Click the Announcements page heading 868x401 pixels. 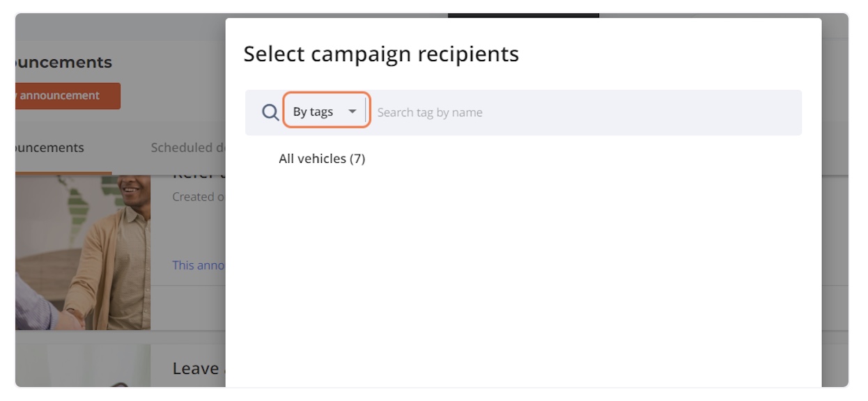[x=63, y=62]
